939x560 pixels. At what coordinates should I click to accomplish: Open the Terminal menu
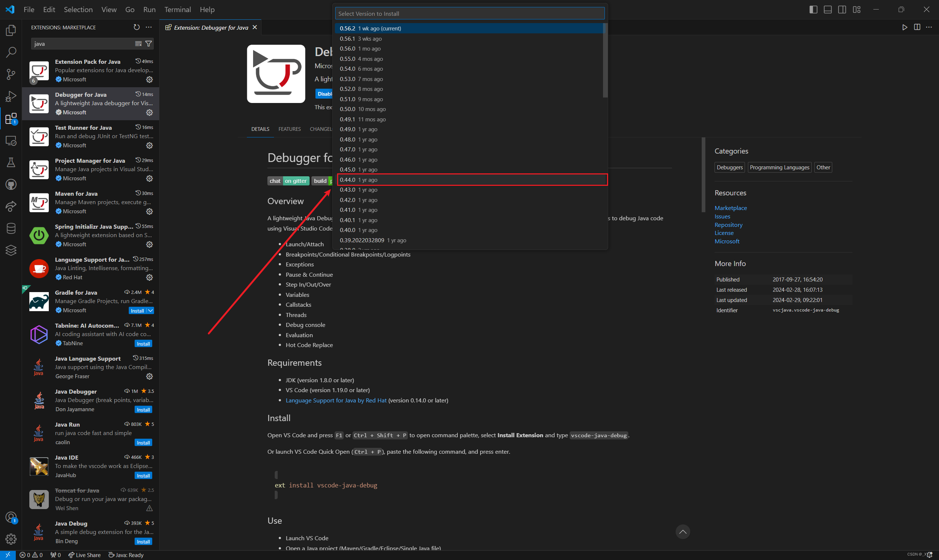pyautogui.click(x=178, y=10)
